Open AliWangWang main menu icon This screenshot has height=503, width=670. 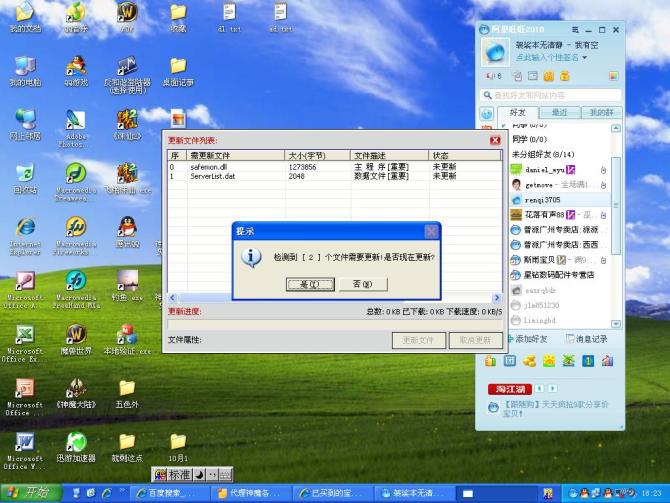point(575,29)
